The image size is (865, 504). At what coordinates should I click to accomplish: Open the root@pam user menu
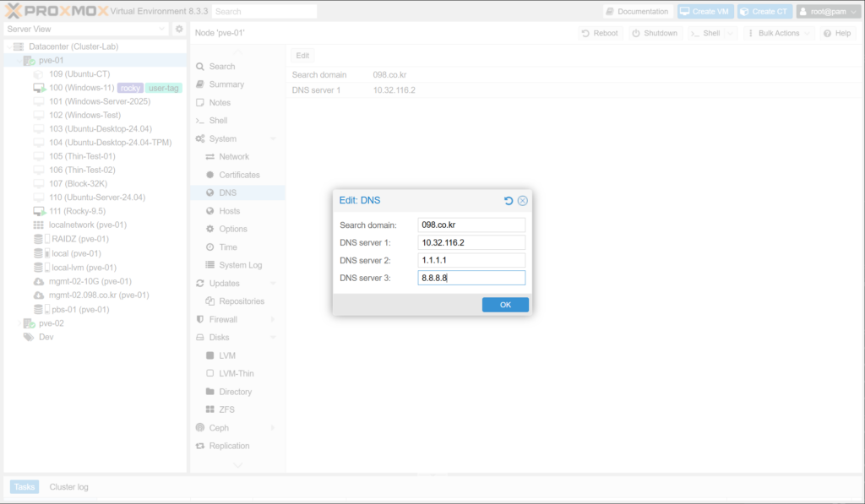pyautogui.click(x=828, y=12)
